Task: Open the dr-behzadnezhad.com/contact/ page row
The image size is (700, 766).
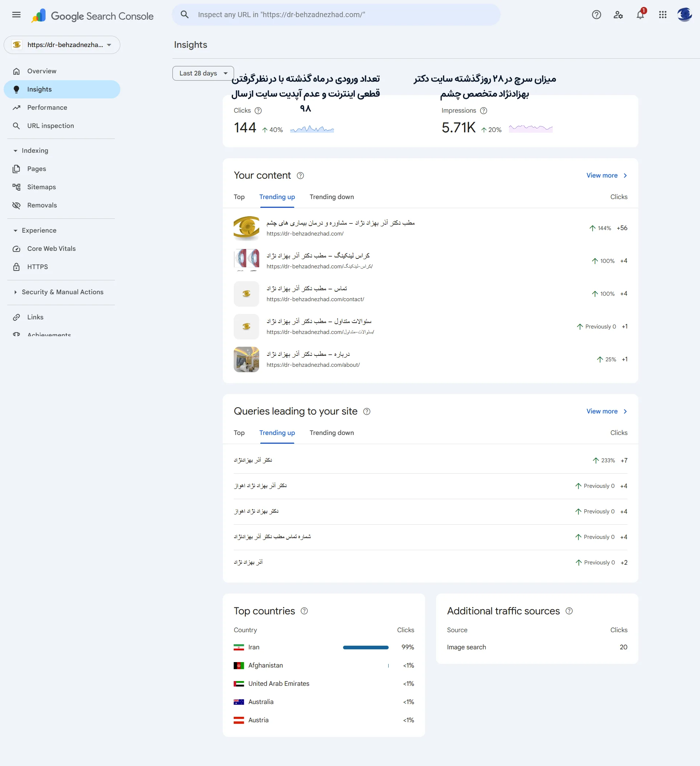Action: 431,294
